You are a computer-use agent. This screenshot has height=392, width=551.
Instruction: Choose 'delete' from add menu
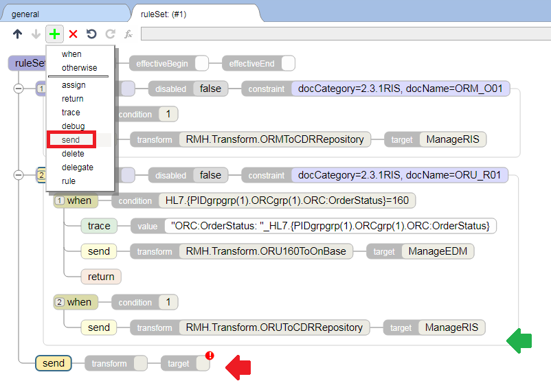[73, 154]
